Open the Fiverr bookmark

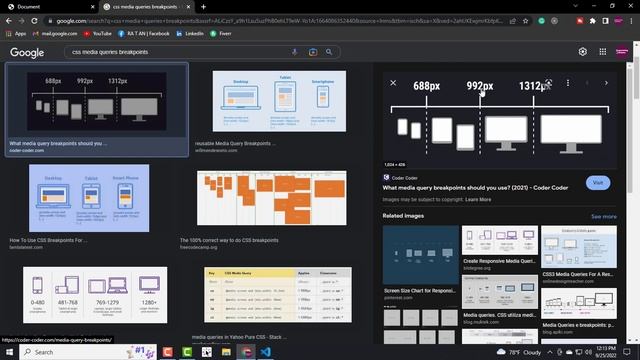click(220, 33)
